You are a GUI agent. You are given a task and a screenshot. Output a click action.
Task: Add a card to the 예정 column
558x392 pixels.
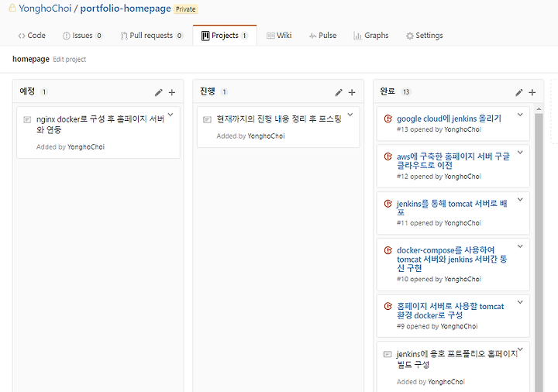tap(172, 92)
